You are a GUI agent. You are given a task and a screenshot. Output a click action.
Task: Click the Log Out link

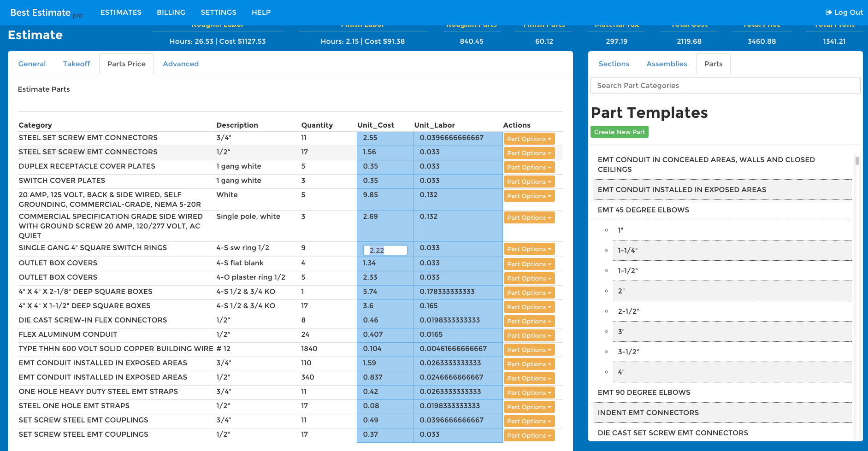click(x=843, y=12)
